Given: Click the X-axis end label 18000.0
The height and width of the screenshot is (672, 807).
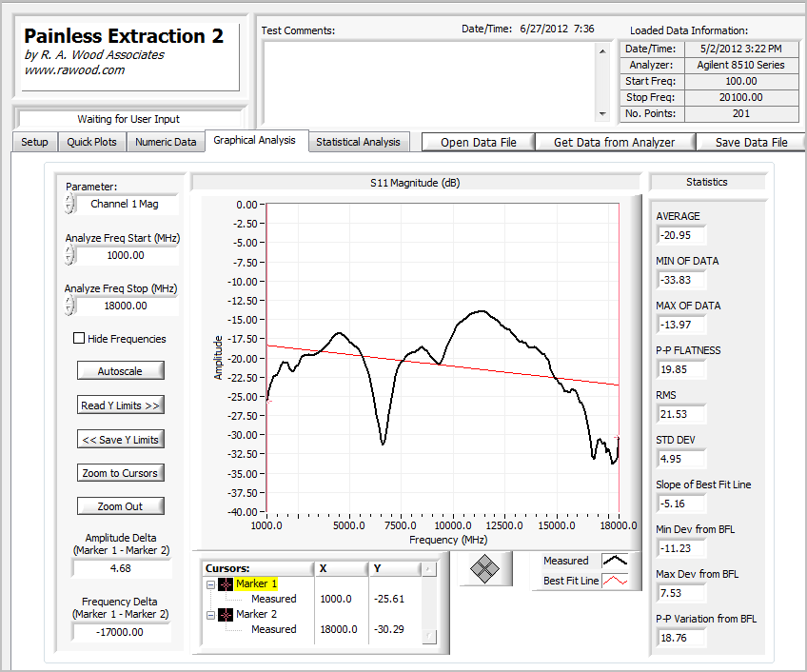Looking at the screenshot, I should tap(619, 525).
